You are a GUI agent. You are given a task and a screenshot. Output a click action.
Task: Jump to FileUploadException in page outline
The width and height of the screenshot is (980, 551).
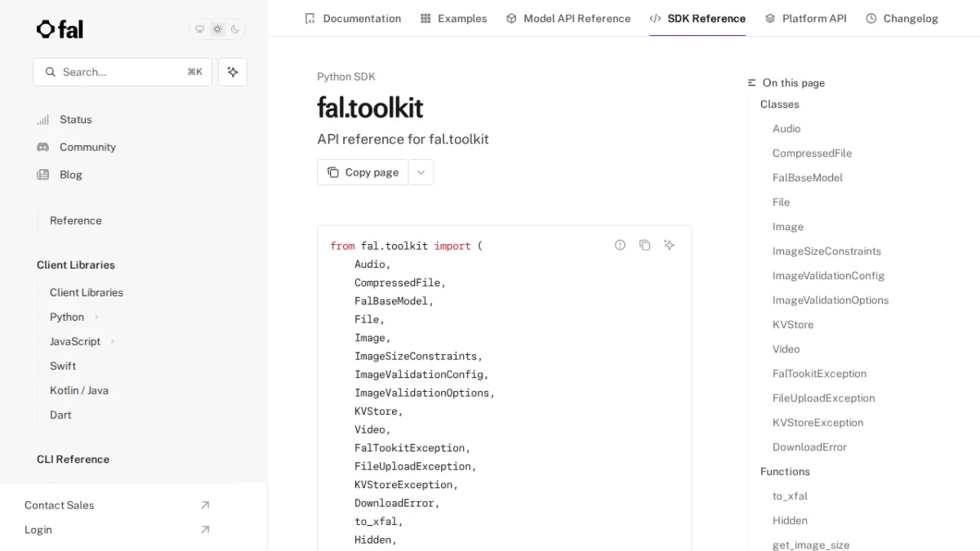pos(823,398)
